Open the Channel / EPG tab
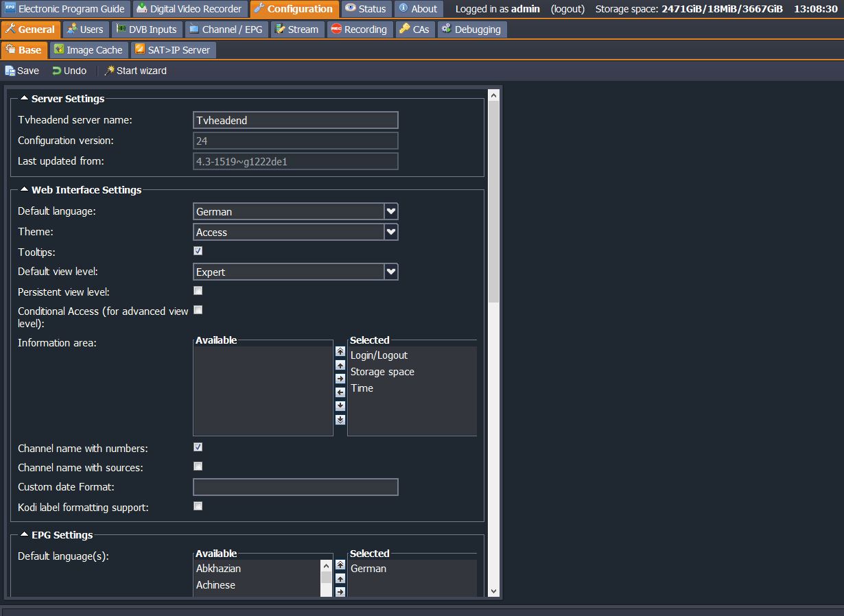Viewport: 844px width, 616px height. 226,29
